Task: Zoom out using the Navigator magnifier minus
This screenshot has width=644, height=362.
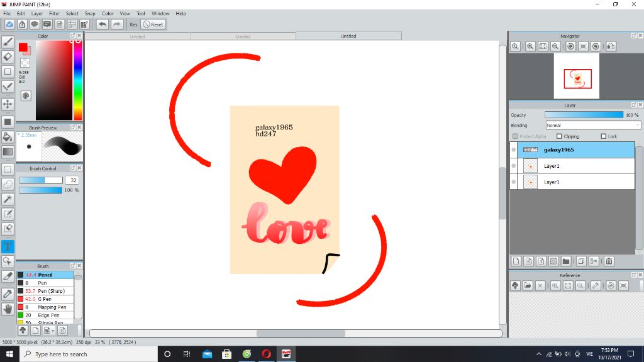Action: coord(555,47)
